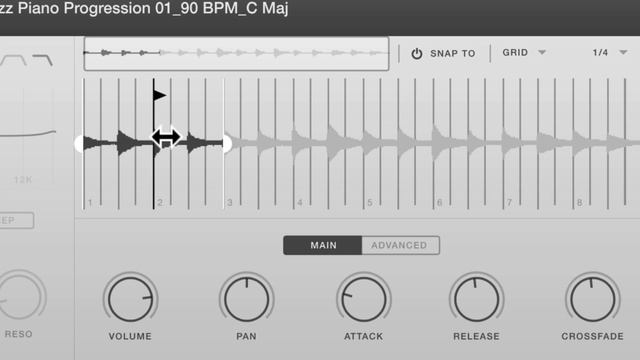Click the waveform overview thumbnail
Viewport: 640px width, 360px height.
pos(236,53)
